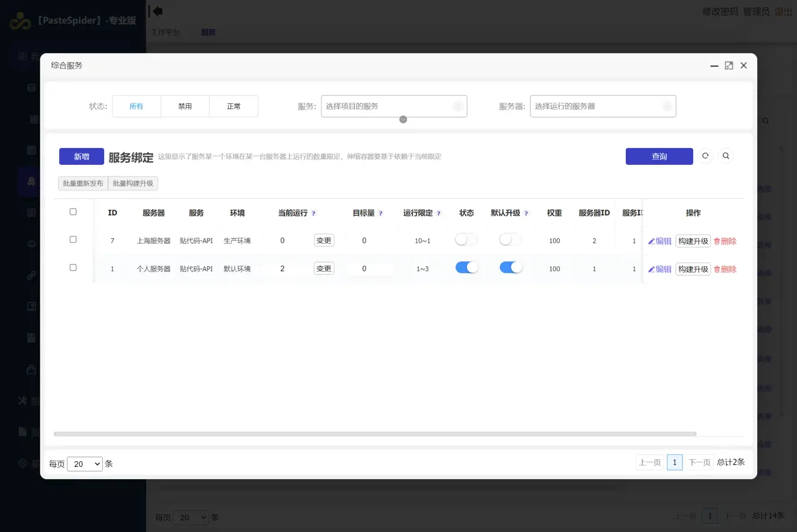The width and height of the screenshot is (797, 532).
Task: Click the 服务器 column header
Action: pos(154,213)
